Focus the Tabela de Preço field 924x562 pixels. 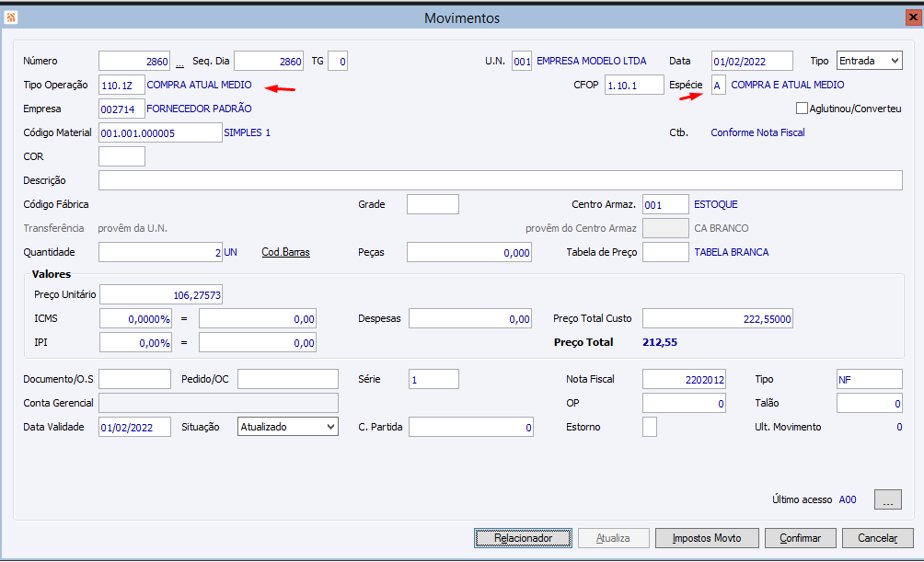coord(665,252)
